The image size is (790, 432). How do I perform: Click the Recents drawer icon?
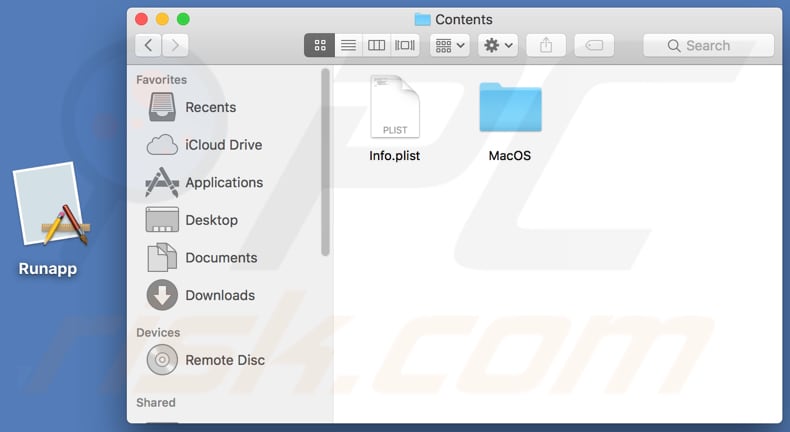[x=162, y=107]
